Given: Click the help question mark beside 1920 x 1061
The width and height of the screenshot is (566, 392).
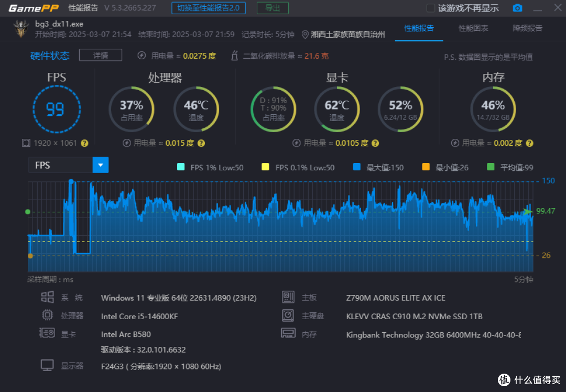Looking at the screenshot, I should [x=84, y=143].
